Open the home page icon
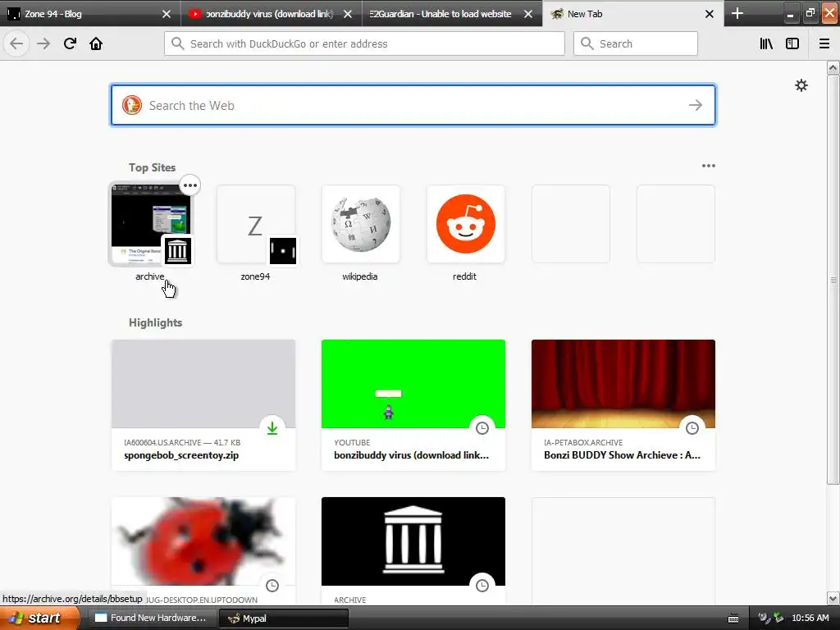This screenshot has height=630, width=840. point(96,43)
